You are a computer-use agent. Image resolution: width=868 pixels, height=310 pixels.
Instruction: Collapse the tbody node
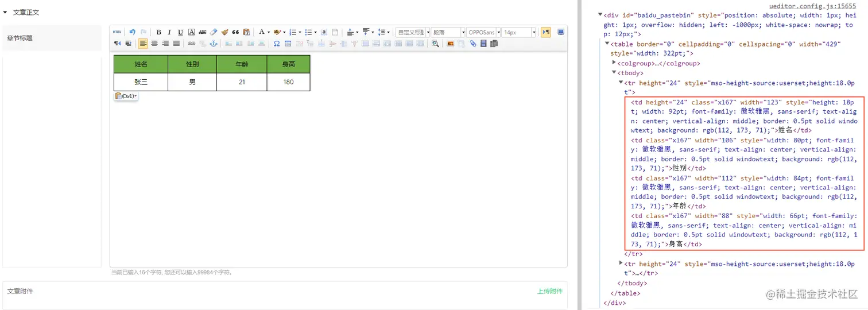coord(614,73)
